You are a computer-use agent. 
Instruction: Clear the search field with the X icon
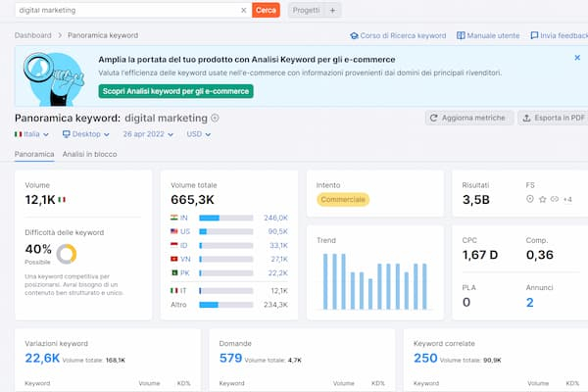pyautogui.click(x=244, y=10)
